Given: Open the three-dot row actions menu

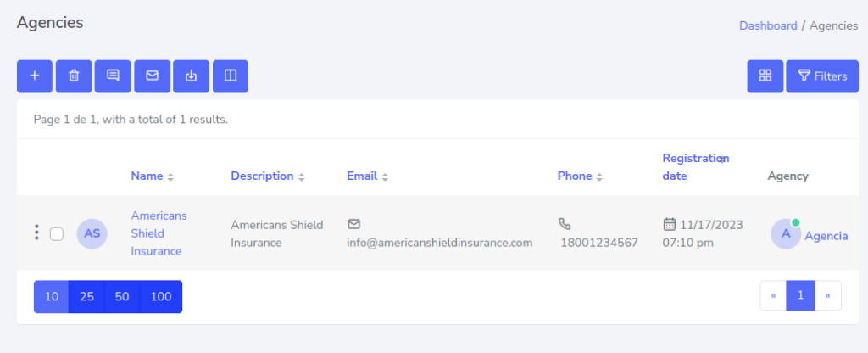Looking at the screenshot, I should (x=36, y=233).
